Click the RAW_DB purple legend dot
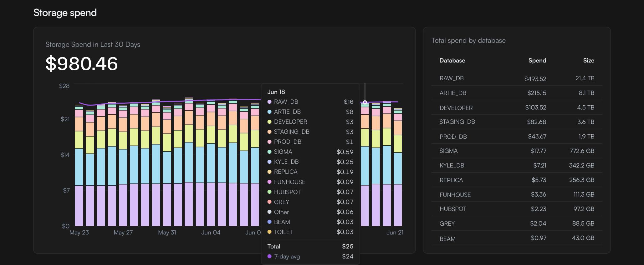The height and width of the screenshot is (265, 644). point(269,102)
